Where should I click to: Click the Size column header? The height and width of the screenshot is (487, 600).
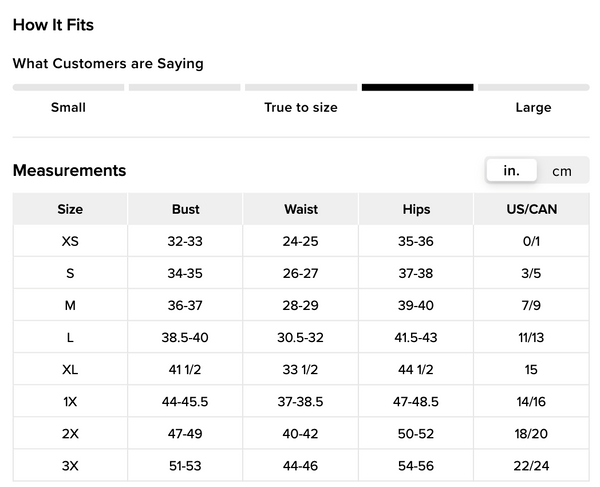pyautogui.click(x=70, y=209)
